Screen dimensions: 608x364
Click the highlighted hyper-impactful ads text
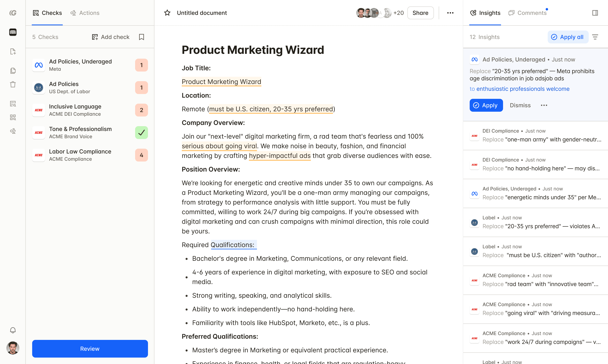pos(280,156)
